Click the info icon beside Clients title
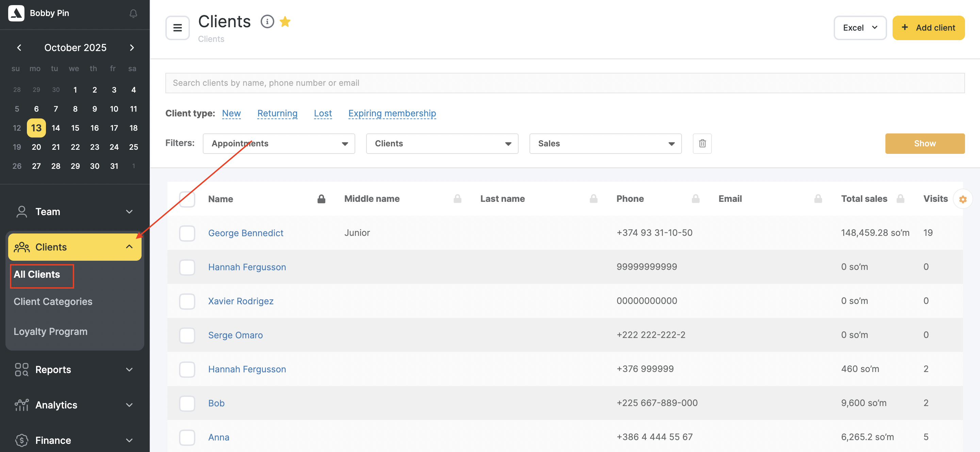 (x=267, y=22)
